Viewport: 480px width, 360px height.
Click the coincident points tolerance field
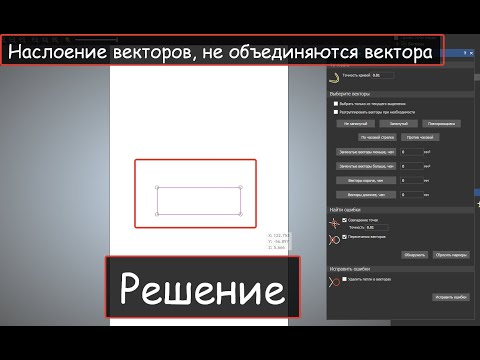[x=377, y=227]
